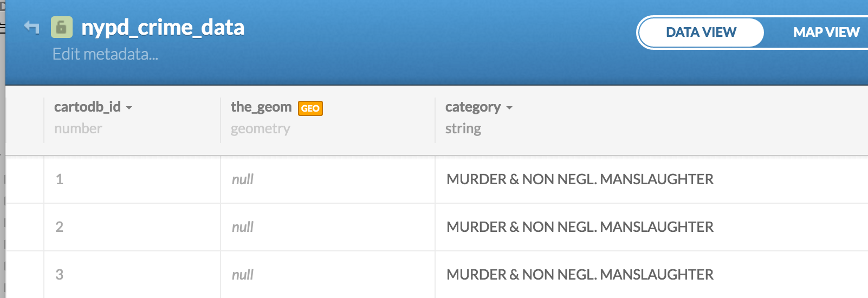Click the back arrow icon

pos(32,27)
